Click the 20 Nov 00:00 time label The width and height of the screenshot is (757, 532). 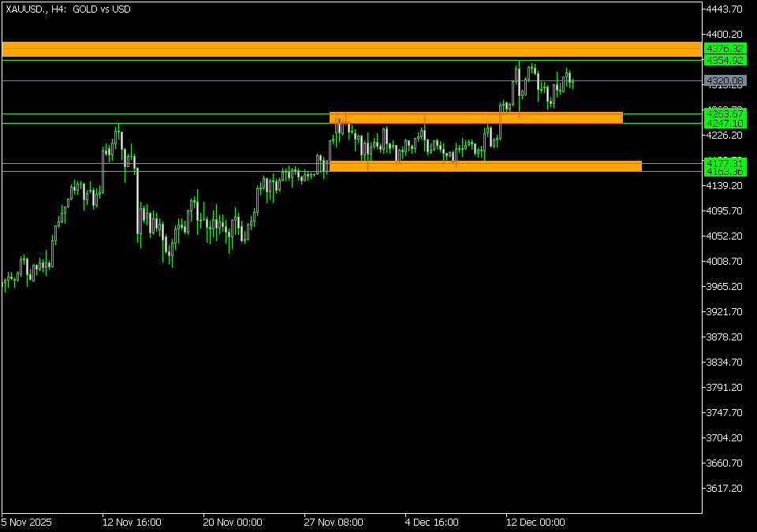click(233, 522)
